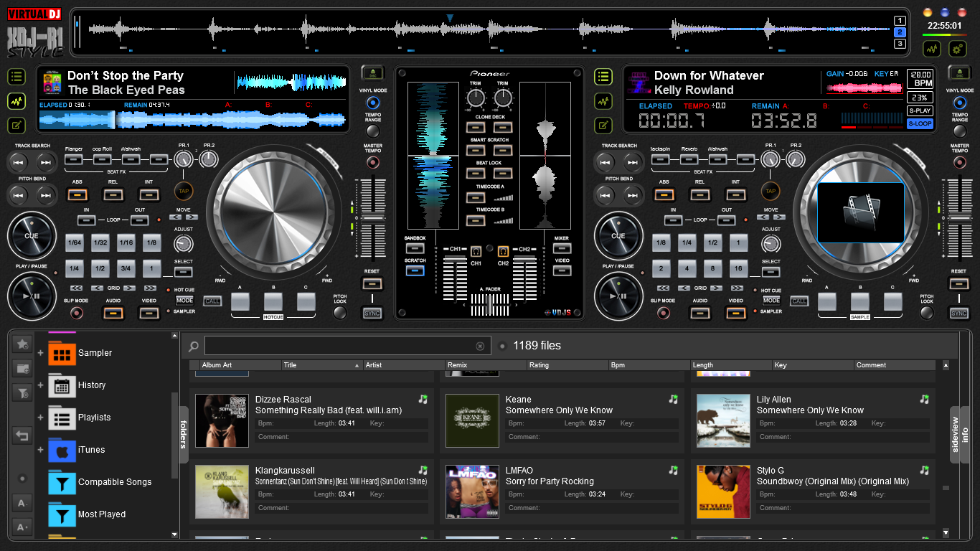The width and height of the screenshot is (980, 551).
Task: Enable the Flanger beat effect on left deck
Action: pos(74,159)
